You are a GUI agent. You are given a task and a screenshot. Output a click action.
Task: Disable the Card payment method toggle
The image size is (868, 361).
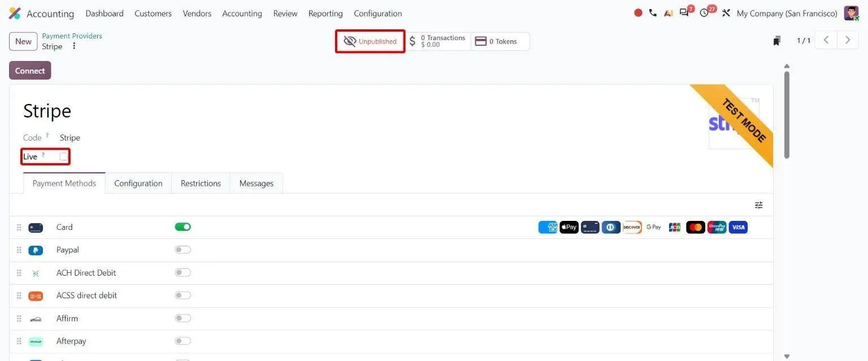pos(183,227)
